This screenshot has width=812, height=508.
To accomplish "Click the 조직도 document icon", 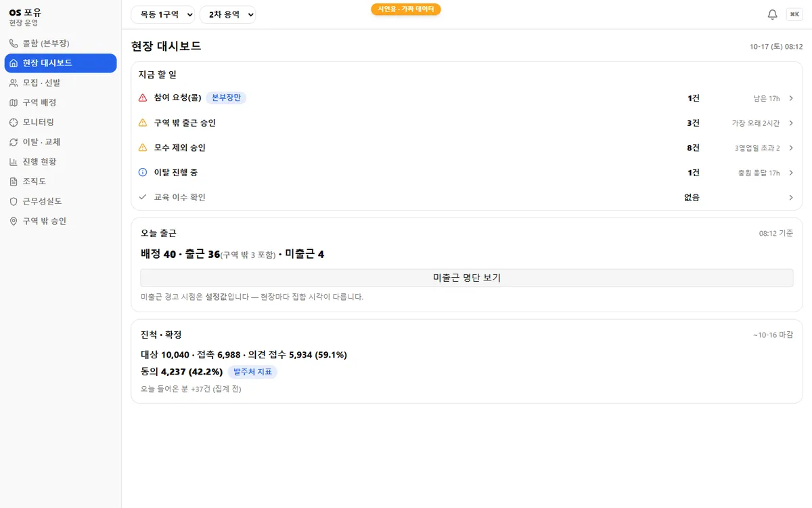I will tap(14, 182).
